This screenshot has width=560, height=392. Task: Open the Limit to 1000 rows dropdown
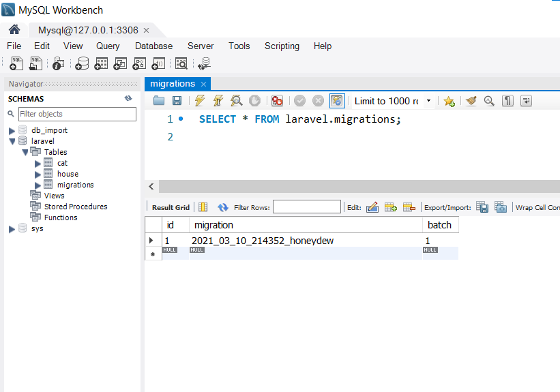click(428, 101)
